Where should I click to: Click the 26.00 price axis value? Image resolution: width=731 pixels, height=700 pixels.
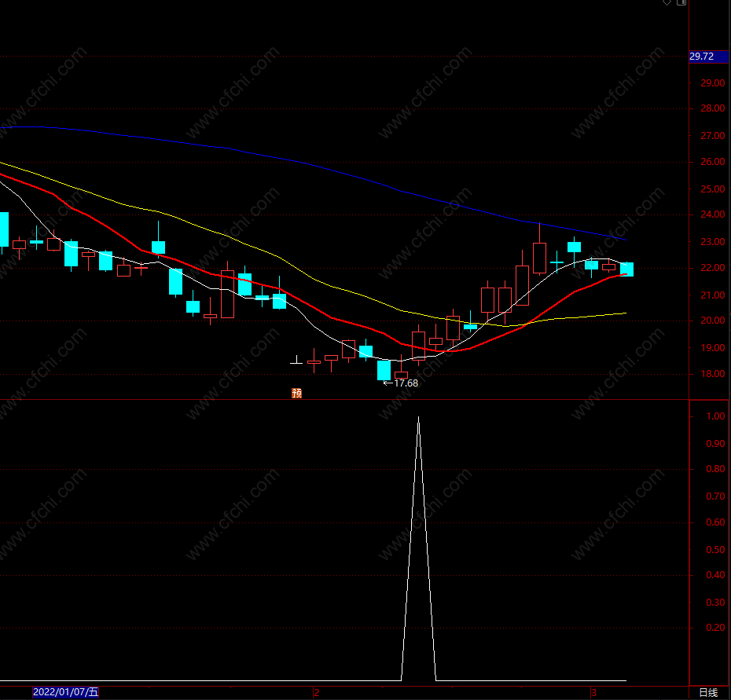pyautogui.click(x=712, y=162)
